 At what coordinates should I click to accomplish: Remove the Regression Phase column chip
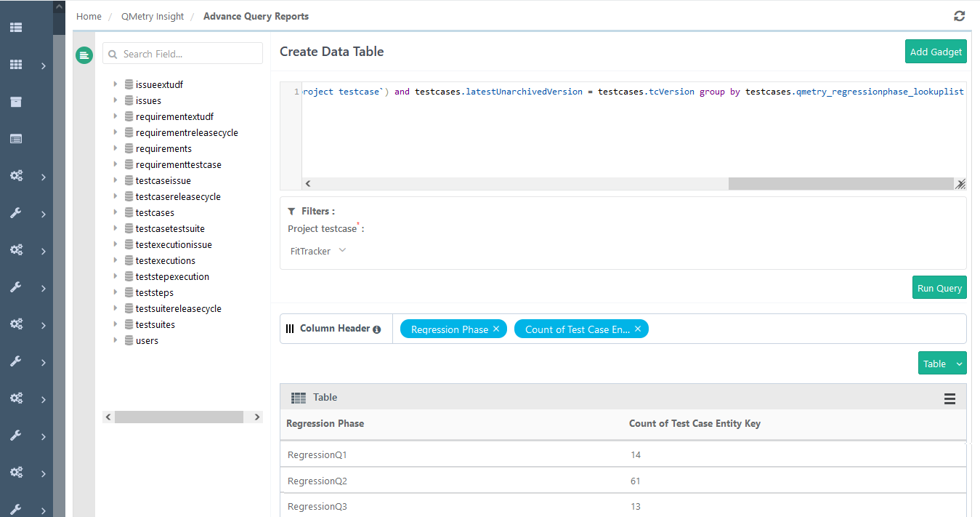[x=496, y=329]
